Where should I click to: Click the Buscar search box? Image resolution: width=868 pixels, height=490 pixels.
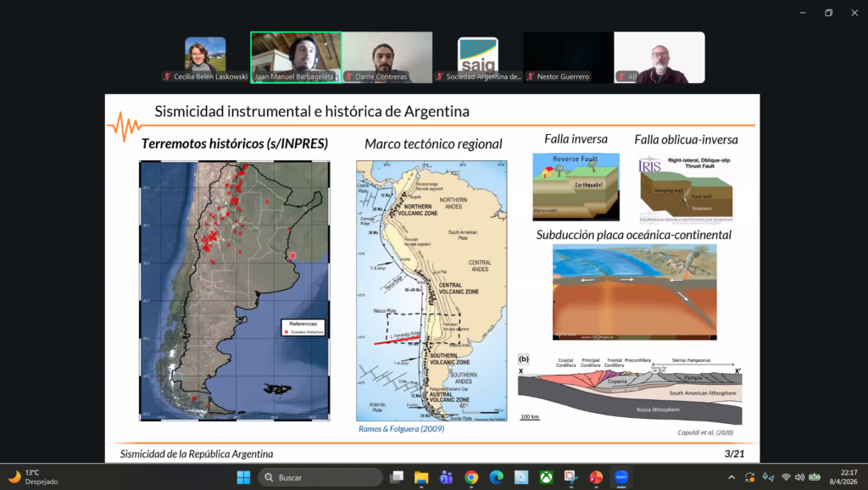click(x=320, y=477)
